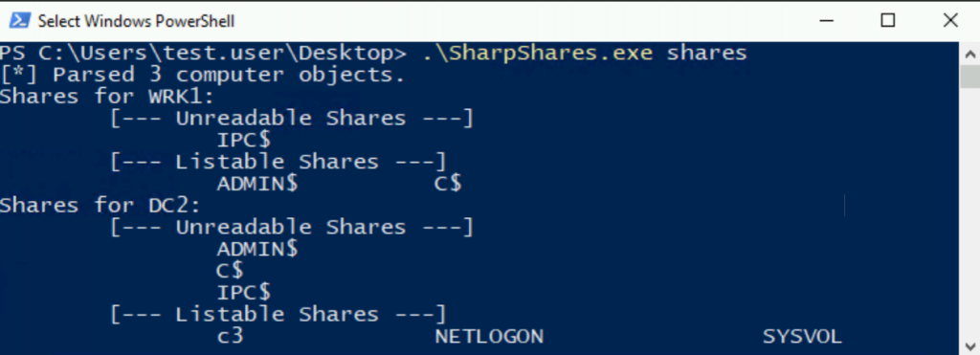Click the NETLOGON share name

tap(489, 337)
